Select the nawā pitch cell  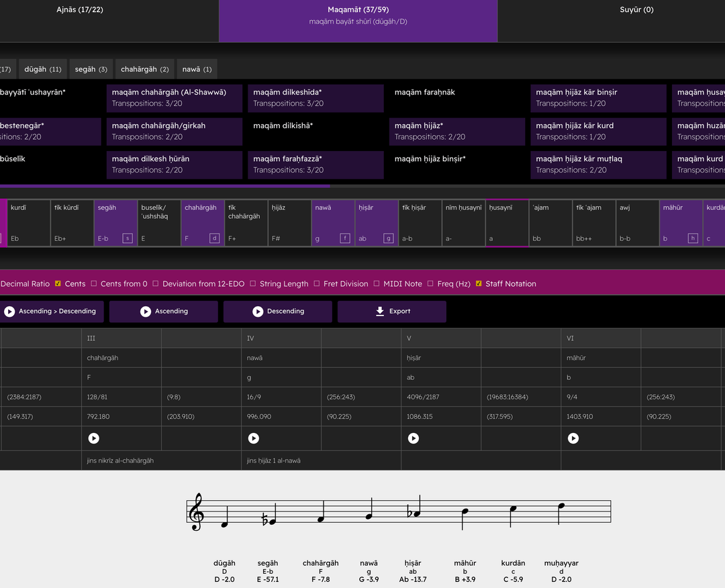[x=333, y=223]
